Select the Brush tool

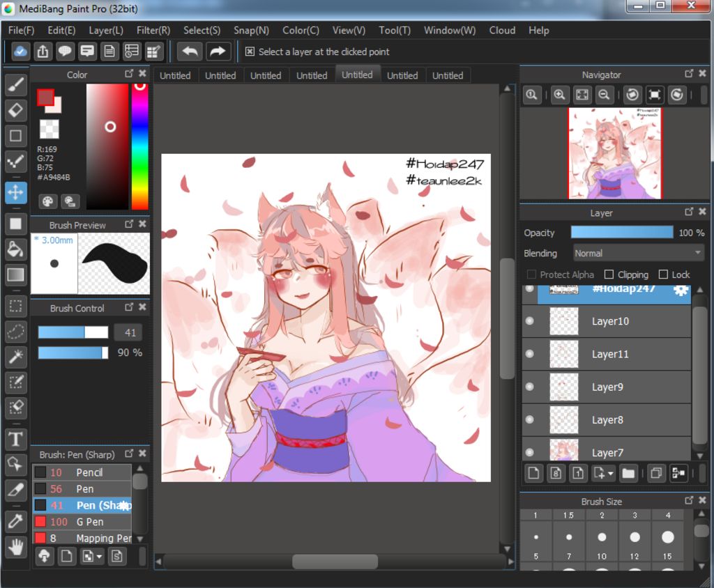[16, 85]
